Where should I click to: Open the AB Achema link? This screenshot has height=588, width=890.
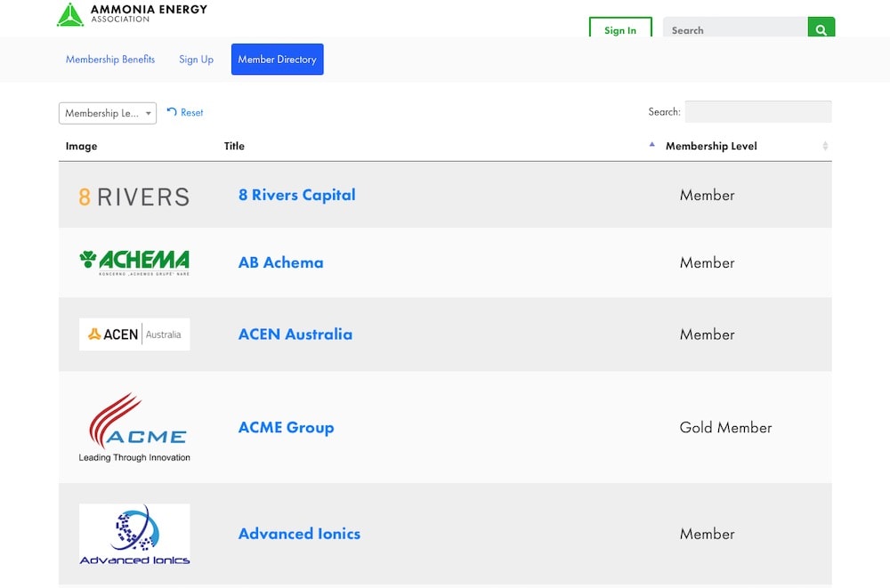tap(281, 262)
